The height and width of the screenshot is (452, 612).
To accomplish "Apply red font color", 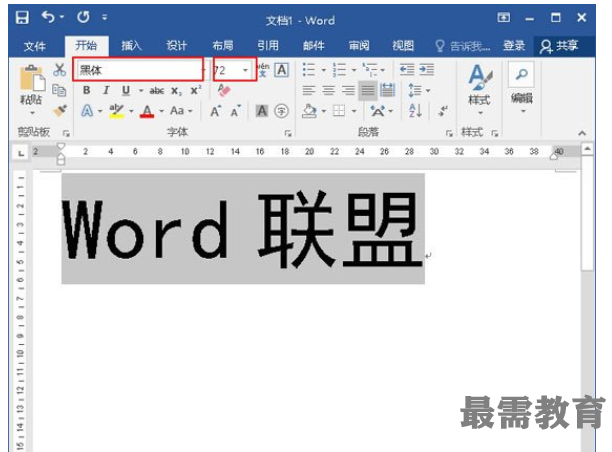I will point(147,111).
